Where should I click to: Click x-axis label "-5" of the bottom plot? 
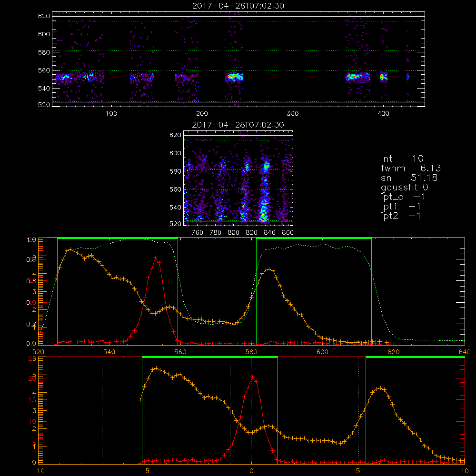click(145, 471)
